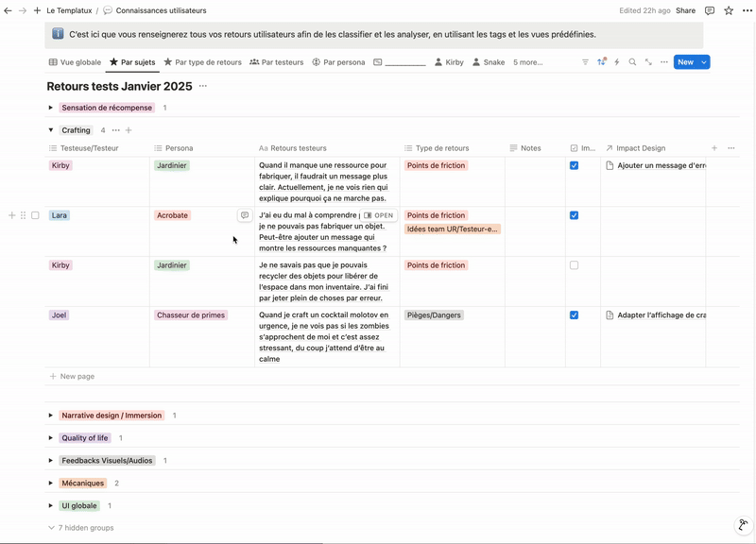Viewport: 756px width, 544px height.
Task: Click the Chasseur de primes tag
Action: [x=191, y=315]
